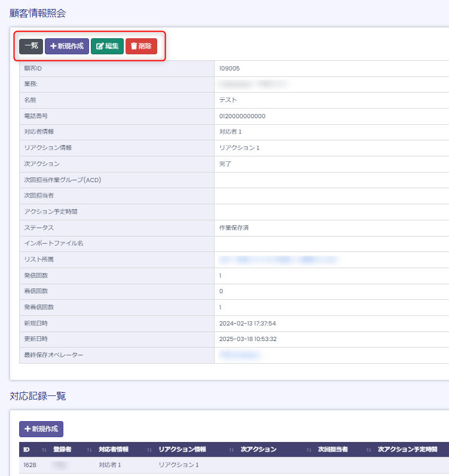This screenshot has width=449, height=476.
Task: Click リアクション1 cell in record row
Action: (x=179, y=465)
